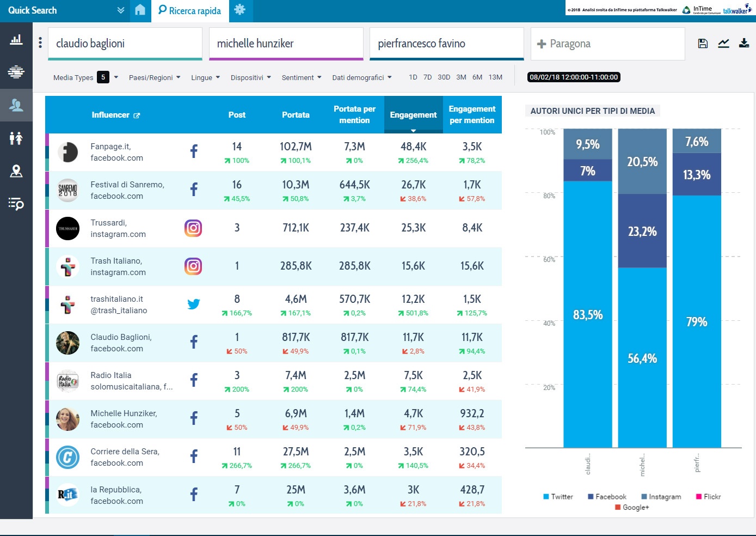
Task: Select 13M time range
Action: tap(495, 77)
